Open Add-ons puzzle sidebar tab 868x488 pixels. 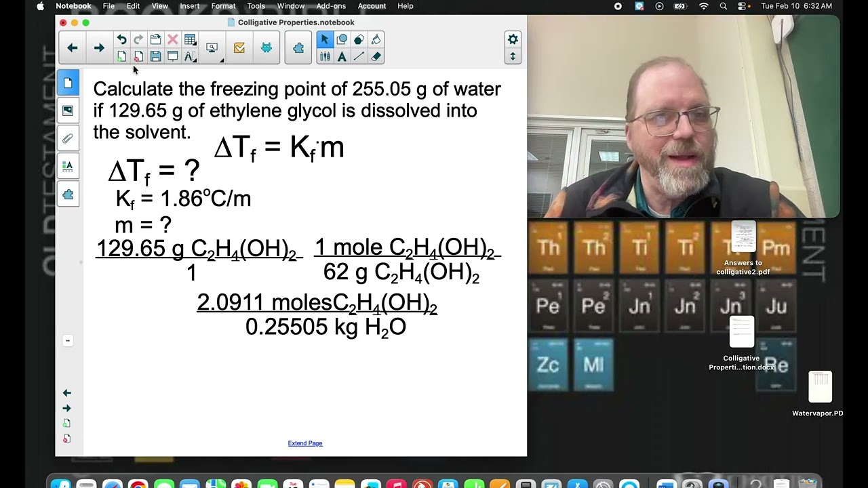[x=68, y=195]
